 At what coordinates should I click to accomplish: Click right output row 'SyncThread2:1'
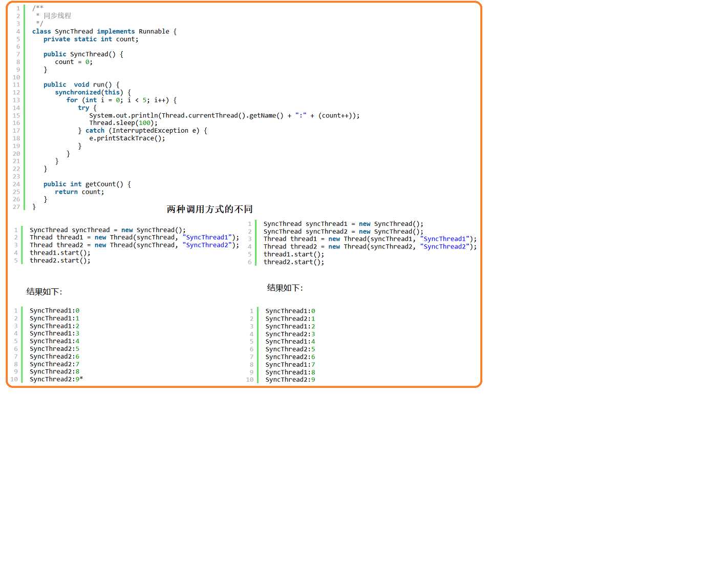coord(290,319)
